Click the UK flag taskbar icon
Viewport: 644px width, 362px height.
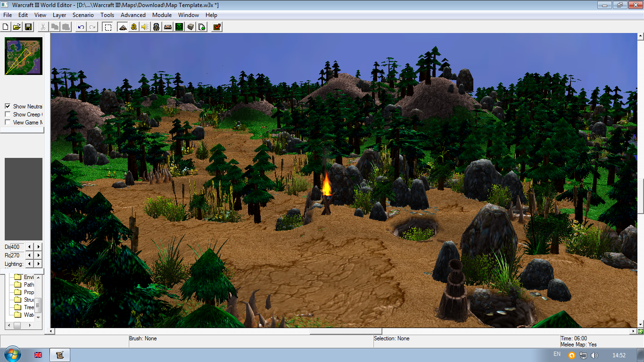pyautogui.click(x=38, y=355)
